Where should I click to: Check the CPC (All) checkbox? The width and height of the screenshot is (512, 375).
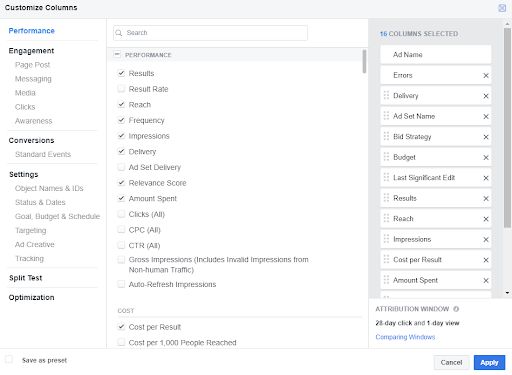(121, 230)
